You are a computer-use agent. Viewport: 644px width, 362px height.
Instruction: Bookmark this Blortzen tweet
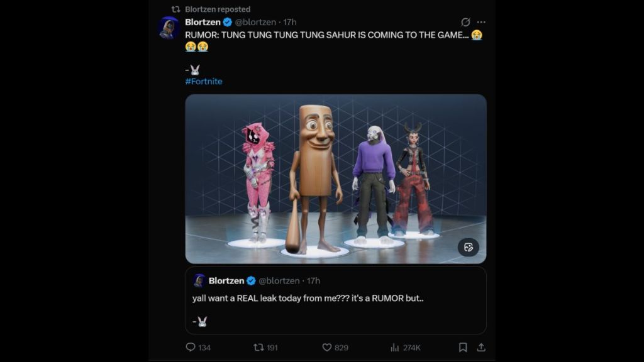pos(463,347)
